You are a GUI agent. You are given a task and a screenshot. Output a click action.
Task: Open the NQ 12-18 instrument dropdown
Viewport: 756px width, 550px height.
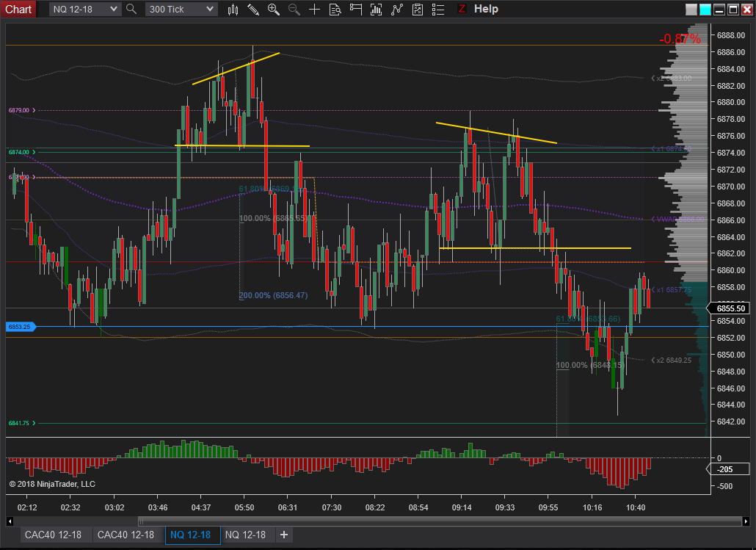(x=85, y=9)
